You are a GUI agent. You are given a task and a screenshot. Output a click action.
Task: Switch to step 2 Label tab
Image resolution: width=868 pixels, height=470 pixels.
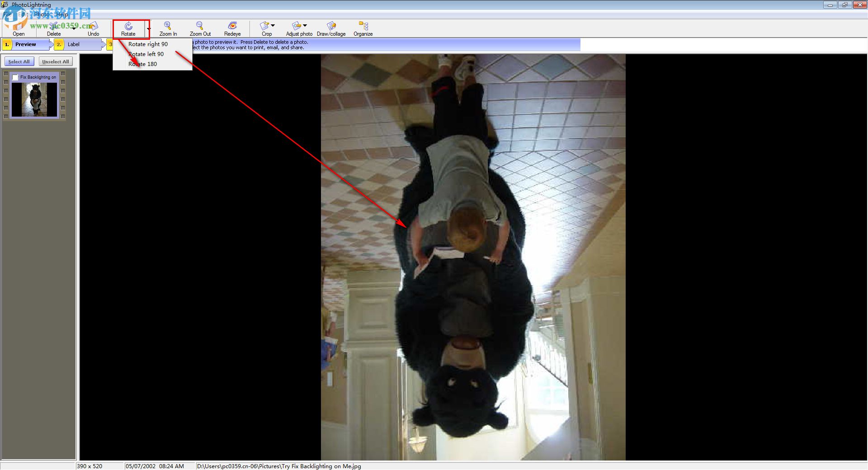pyautogui.click(x=78, y=44)
